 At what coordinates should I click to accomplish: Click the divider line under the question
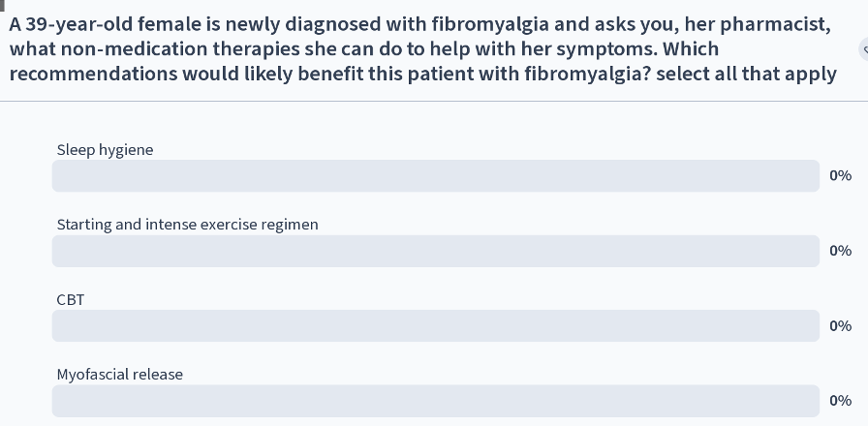point(434,102)
